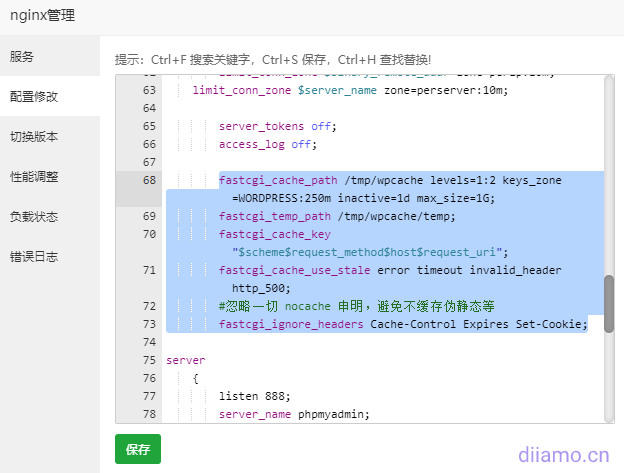Open the 性能调整 section
This screenshot has height=473, width=624.
tap(34, 177)
